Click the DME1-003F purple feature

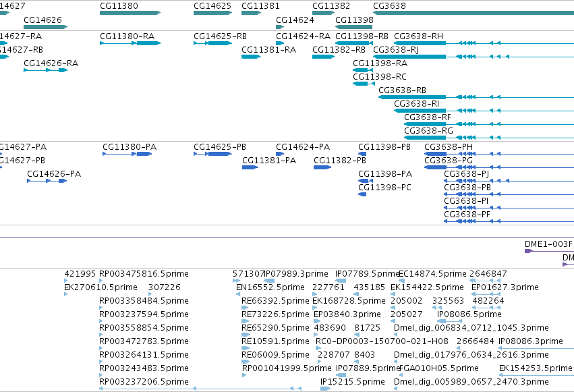click(x=549, y=251)
